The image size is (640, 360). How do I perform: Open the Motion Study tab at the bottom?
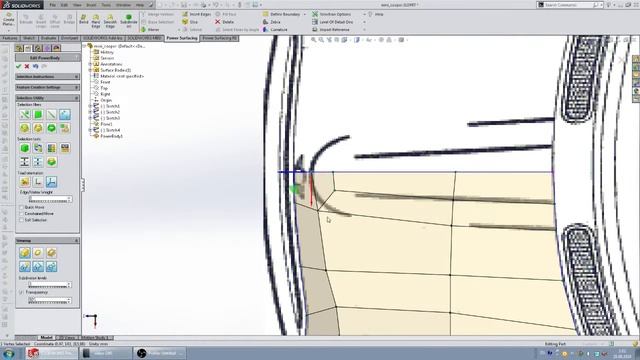tap(95, 338)
